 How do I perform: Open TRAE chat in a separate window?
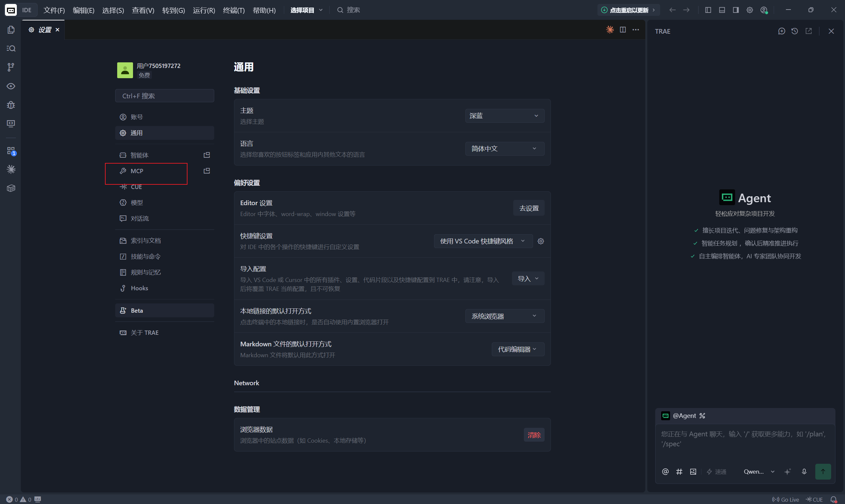click(x=809, y=31)
